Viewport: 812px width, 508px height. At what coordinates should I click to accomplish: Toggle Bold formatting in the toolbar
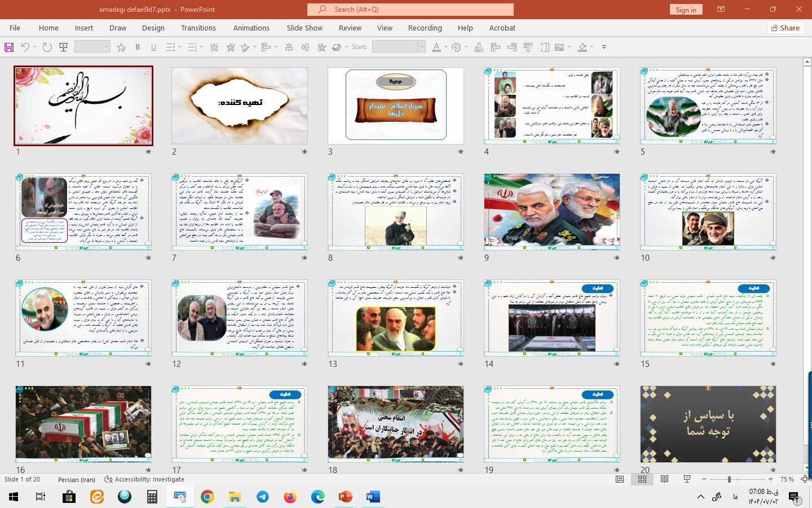click(138, 47)
